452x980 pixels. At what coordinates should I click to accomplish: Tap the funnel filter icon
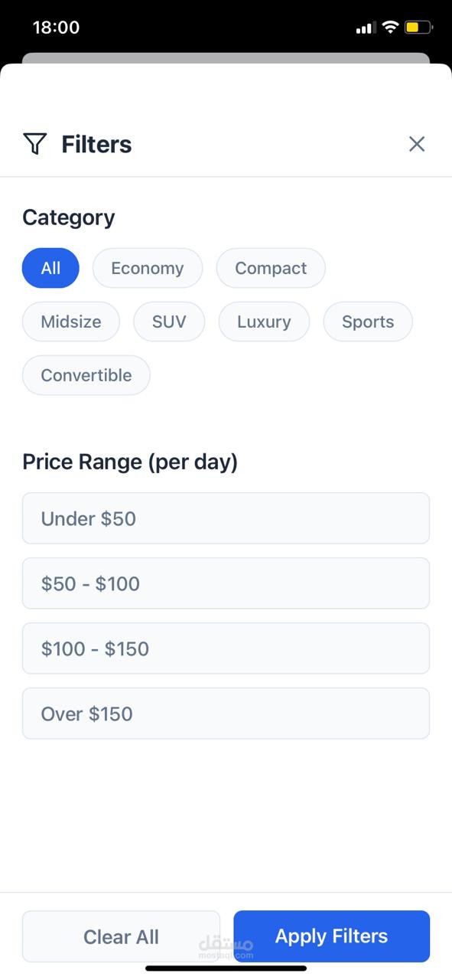pos(34,143)
